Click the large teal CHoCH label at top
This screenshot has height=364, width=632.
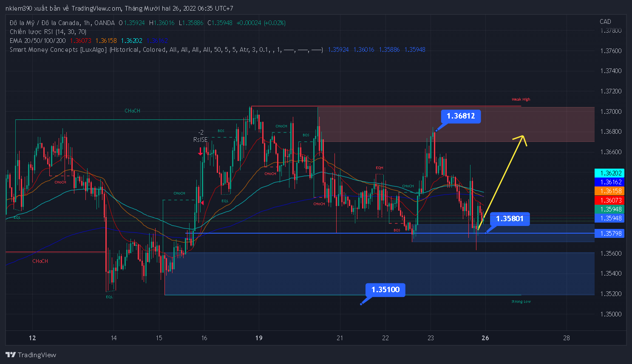pyautogui.click(x=132, y=111)
